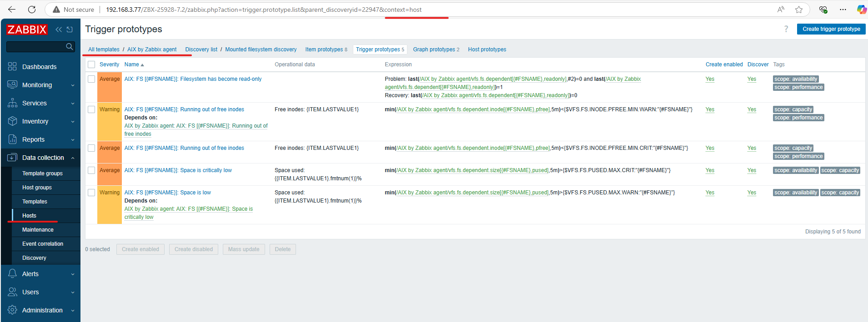
Task: Click Create trigger prototype button
Action: point(831,29)
